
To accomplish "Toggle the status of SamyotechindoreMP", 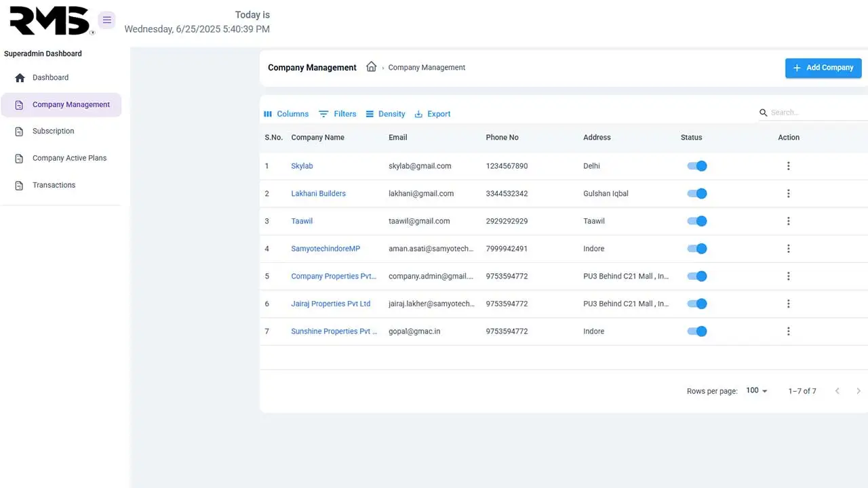I will pos(697,249).
